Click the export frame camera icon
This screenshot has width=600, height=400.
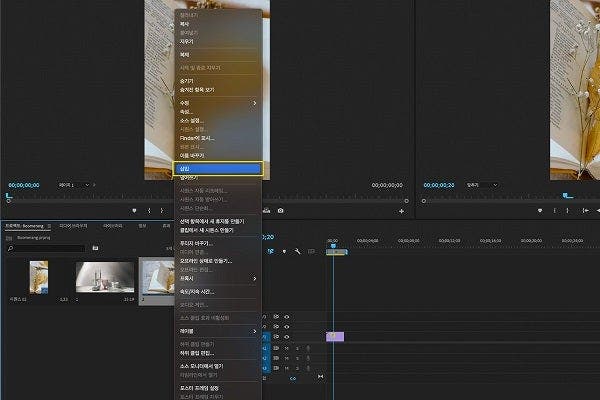click(281, 211)
